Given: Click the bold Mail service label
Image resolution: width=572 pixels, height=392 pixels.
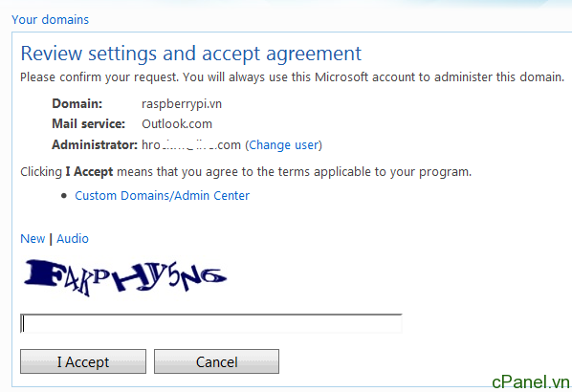Looking at the screenshot, I should point(89,124).
